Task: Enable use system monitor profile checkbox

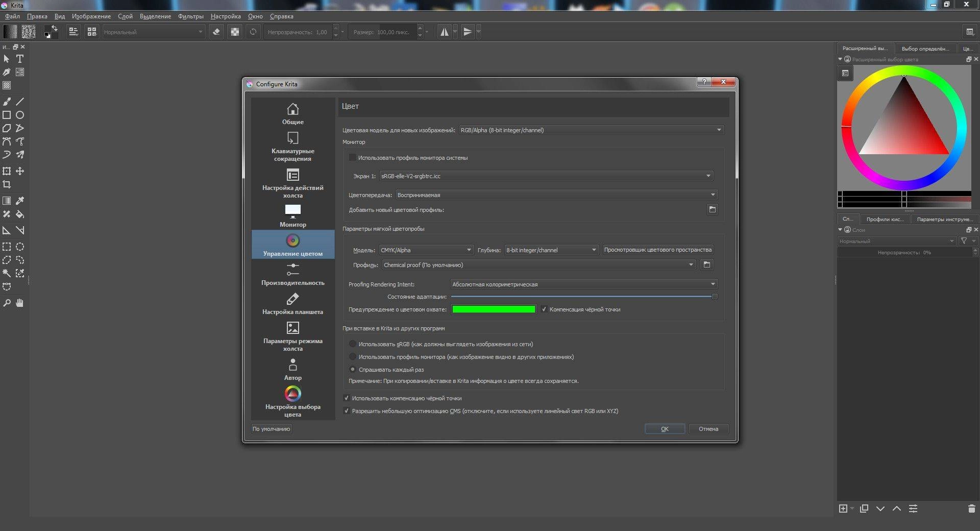Action: click(x=352, y=158)
